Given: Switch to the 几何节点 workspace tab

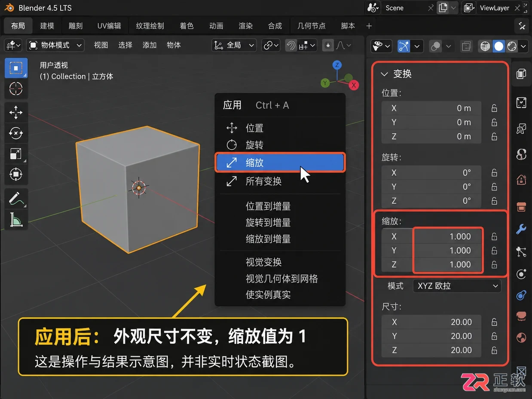Looking at the screenshot, I should point(312,26).
